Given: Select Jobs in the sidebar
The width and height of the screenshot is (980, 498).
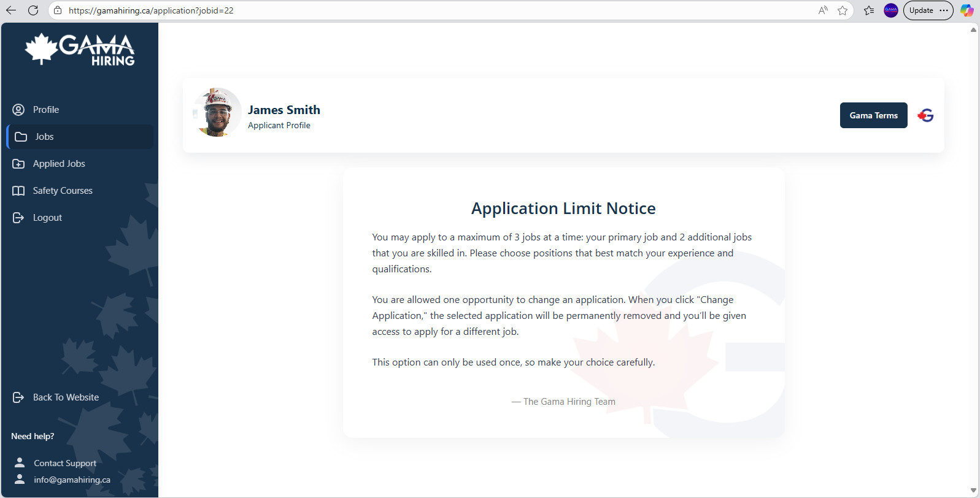Looking at the screenshot, I should click(x=44, y=137).
